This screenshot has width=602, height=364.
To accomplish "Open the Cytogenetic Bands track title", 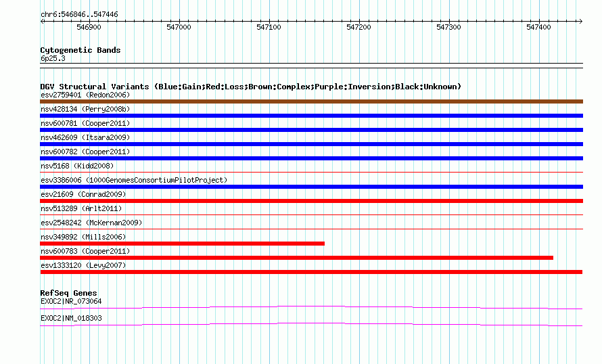I will coord(80,50).
